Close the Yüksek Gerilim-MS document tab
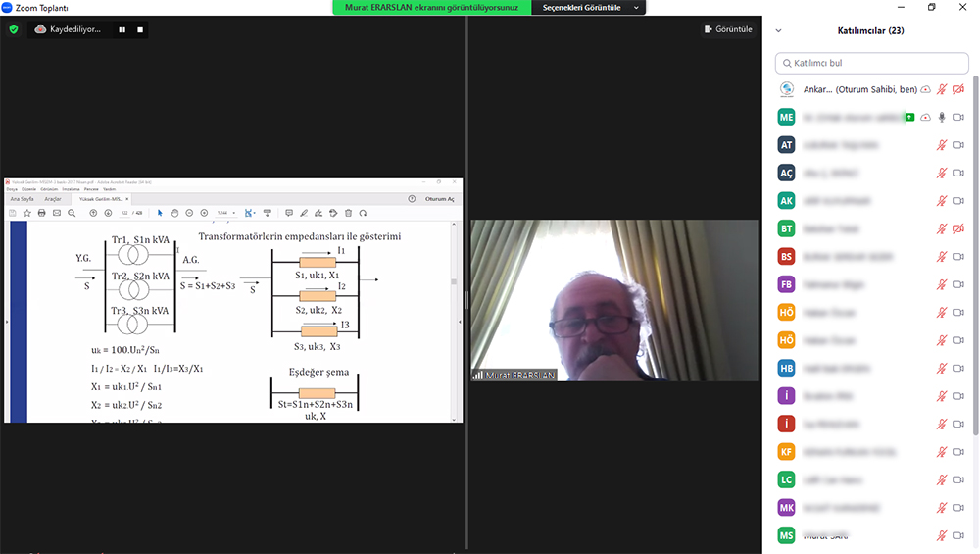The width and height of the screenshot is (980, 554). [x=127, y=199]
